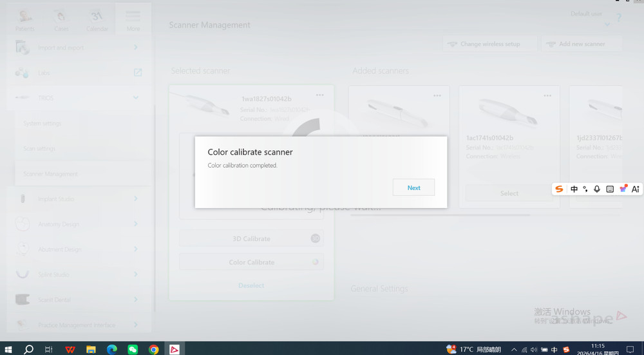Click added scanners horizontal scrollbar

click(440, 215)
